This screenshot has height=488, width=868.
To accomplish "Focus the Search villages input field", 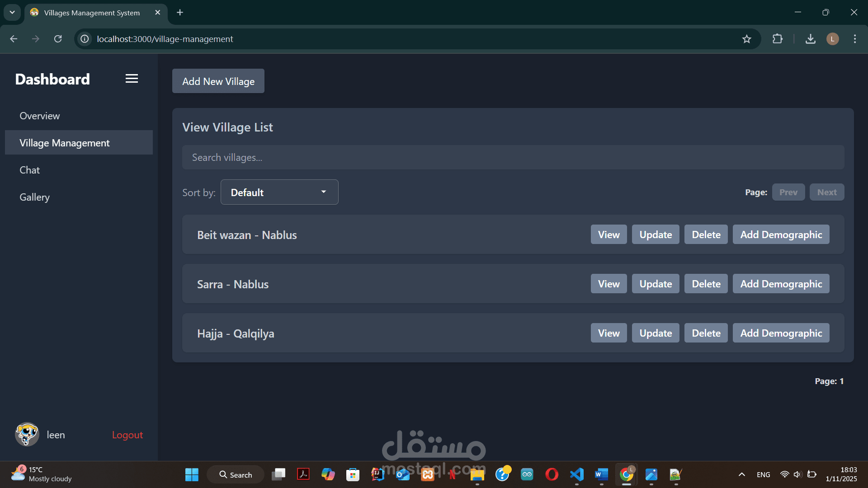I will tap(513, 157).
